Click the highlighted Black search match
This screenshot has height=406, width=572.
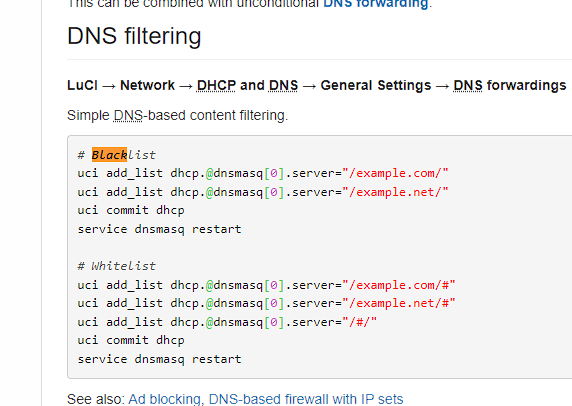[109, 155]
